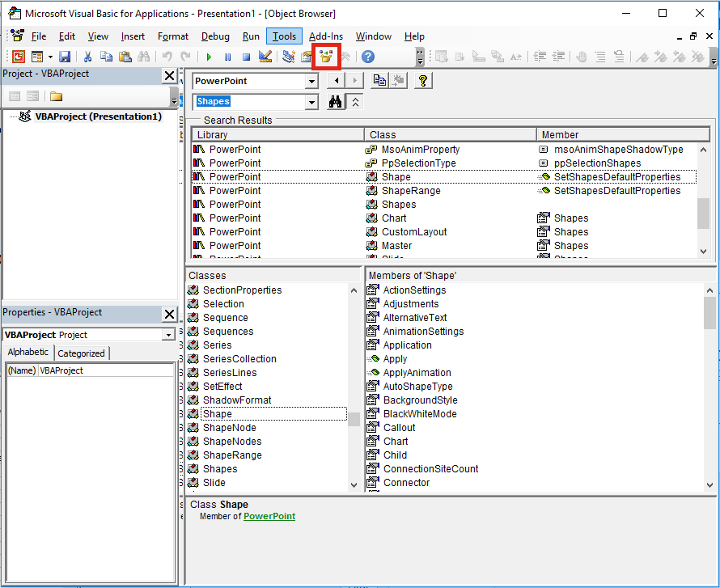720x588 pixels.
Task: Open the Shapes search combo dropdown
Action: (311, 102)
